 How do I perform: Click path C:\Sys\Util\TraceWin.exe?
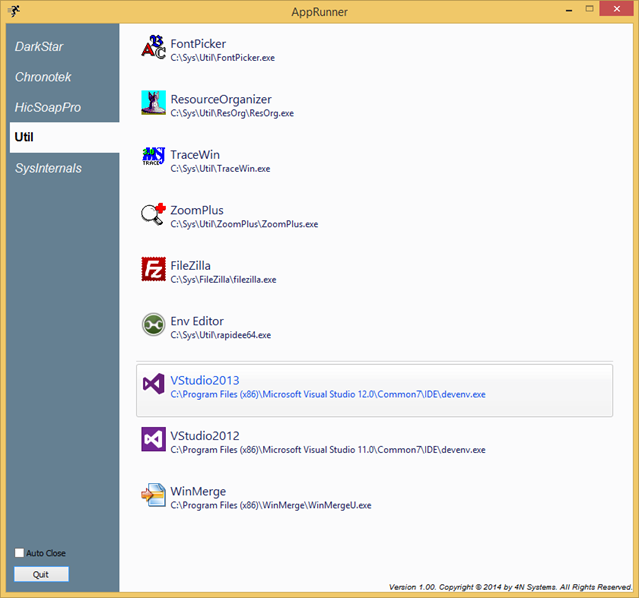(x=220, y=169)
